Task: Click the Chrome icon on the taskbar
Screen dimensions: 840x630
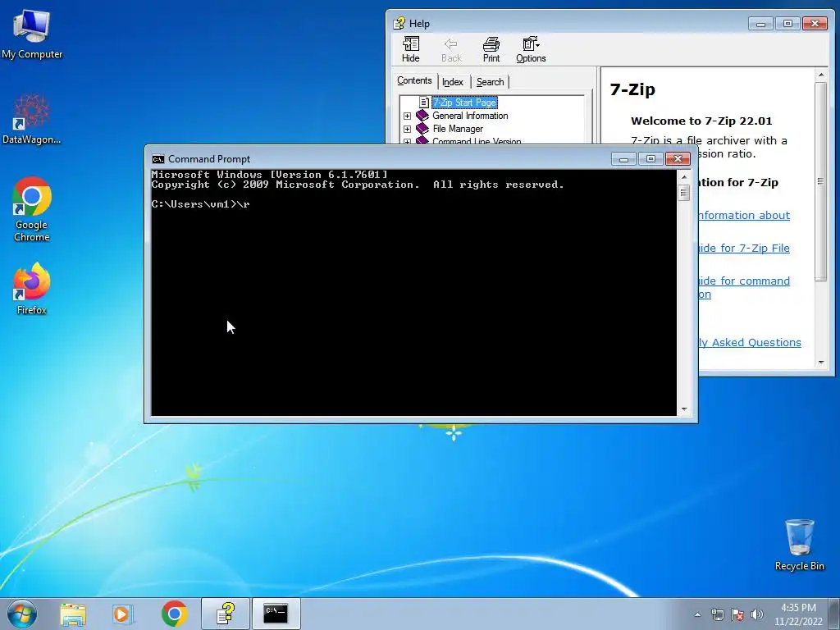Action: [174, 614]
